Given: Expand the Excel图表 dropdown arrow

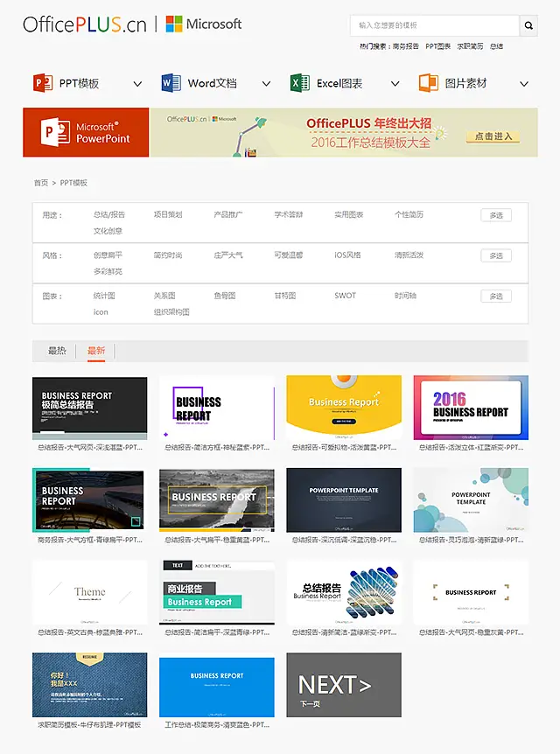Looking at the screenshot, I should click(x=395, y=84).
